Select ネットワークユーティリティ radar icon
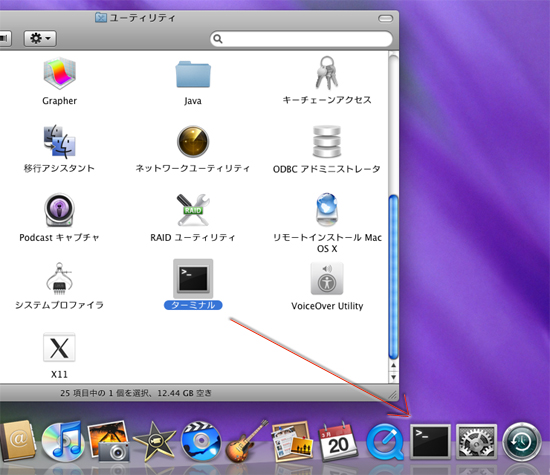 click(x=193, y=141)
